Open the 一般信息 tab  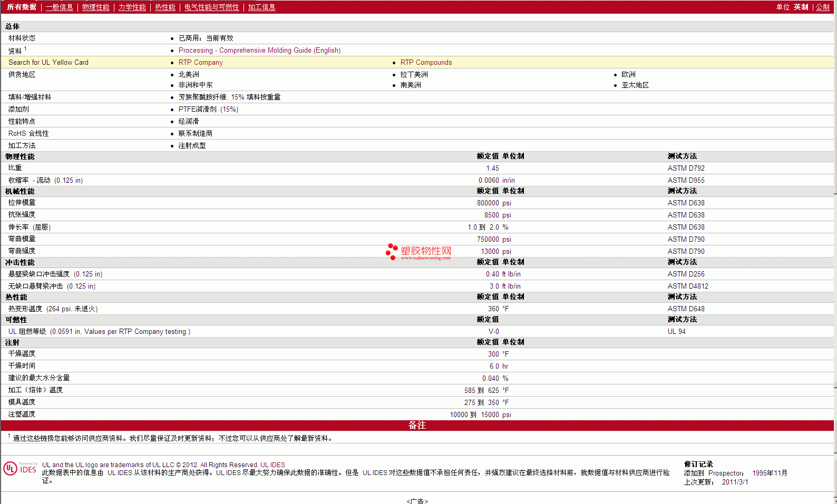click(x=60, y=7)
